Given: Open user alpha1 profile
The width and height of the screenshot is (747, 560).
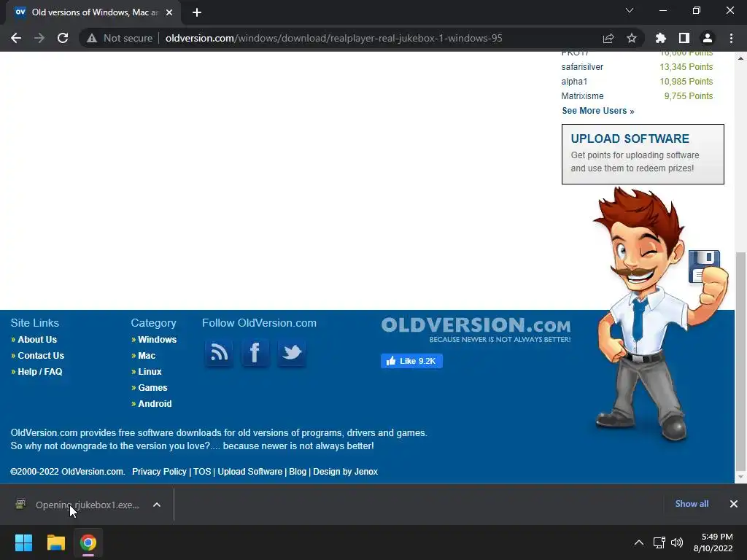Looking at the screenshot, I should point(574,82).
